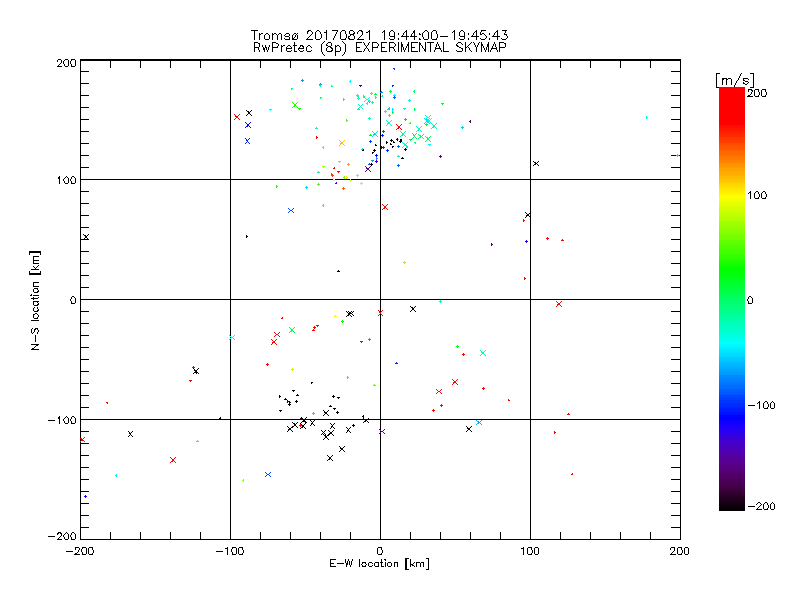Image resolution: width=800 pixels, height=600 pixels.
Task: Click the -200 label beside the colorbar
Action: tap(761, 507)
